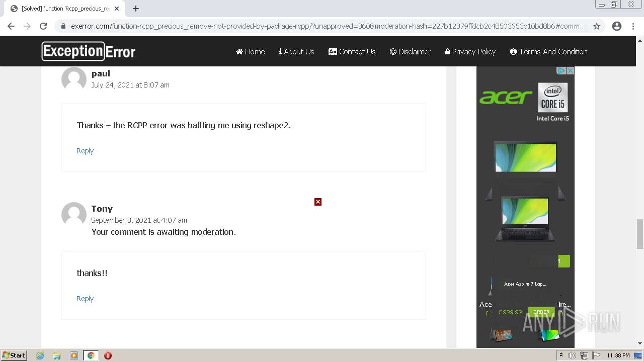The height and width of the screenshot is (362, 644).
Task: Click the 'July 24, 2021 at 8:07 am' timestamp
Action: click(x=130, y=85)
